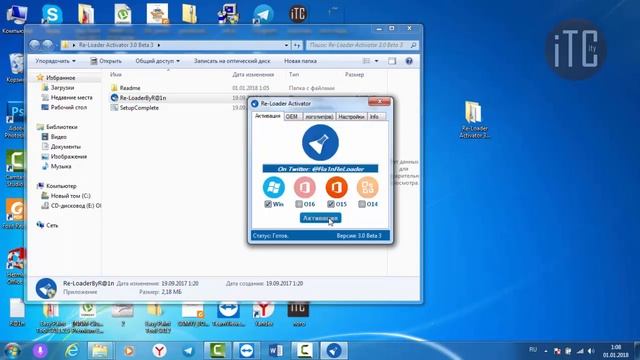
Task: Open Explorer help icon
Action: (409, 61)
